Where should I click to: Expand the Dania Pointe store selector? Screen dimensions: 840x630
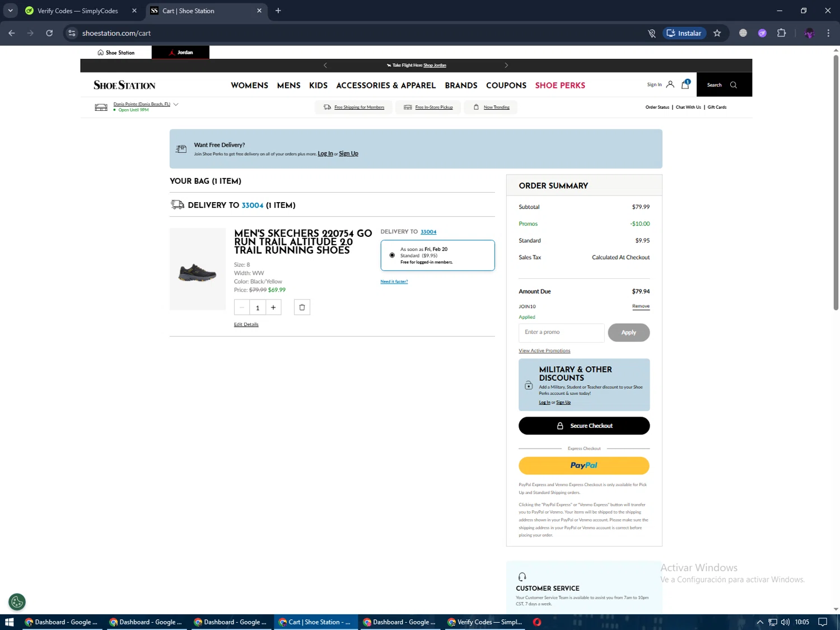point(176,104)
